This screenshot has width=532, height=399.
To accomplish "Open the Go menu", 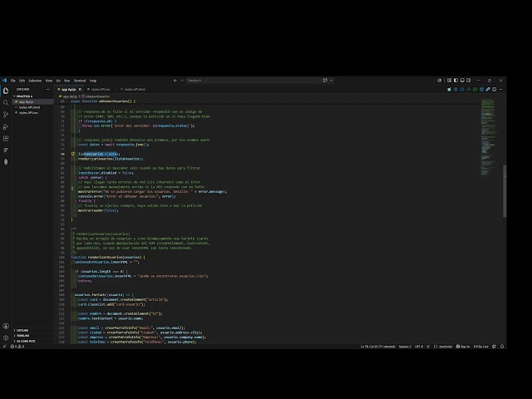I will 58,81.
